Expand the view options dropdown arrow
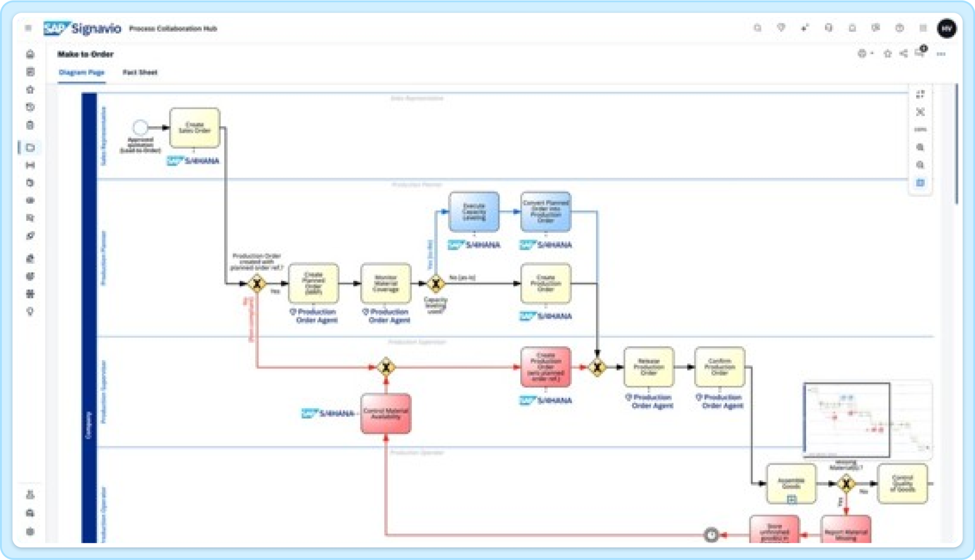Screen dimensions: 975x560 (x=872, y=54)
